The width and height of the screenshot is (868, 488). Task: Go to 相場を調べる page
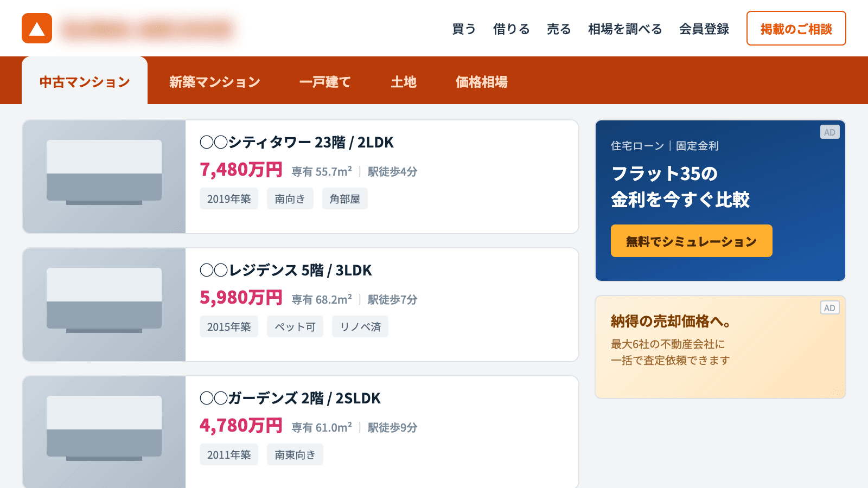[x=625, y=29]
